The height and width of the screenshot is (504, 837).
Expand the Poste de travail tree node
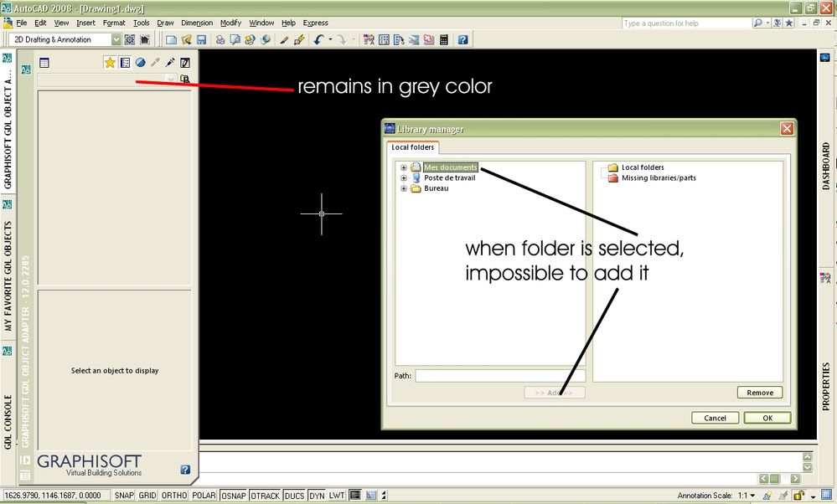pyautogui.click(x=404, y=178)
